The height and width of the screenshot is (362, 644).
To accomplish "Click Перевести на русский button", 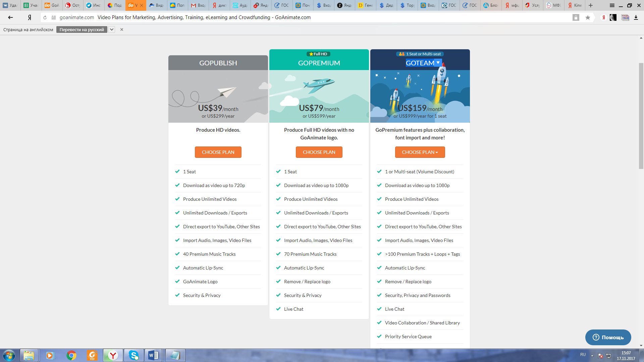I will 82,29.
